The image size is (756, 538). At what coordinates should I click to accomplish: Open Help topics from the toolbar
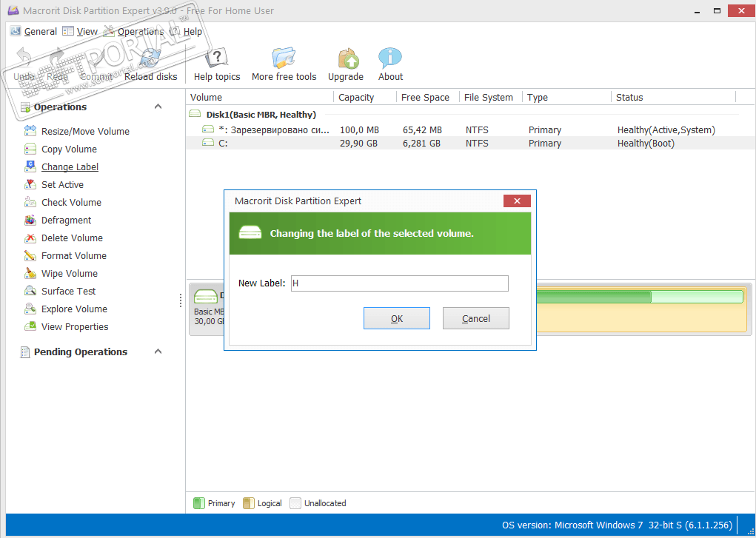[217, 64]
